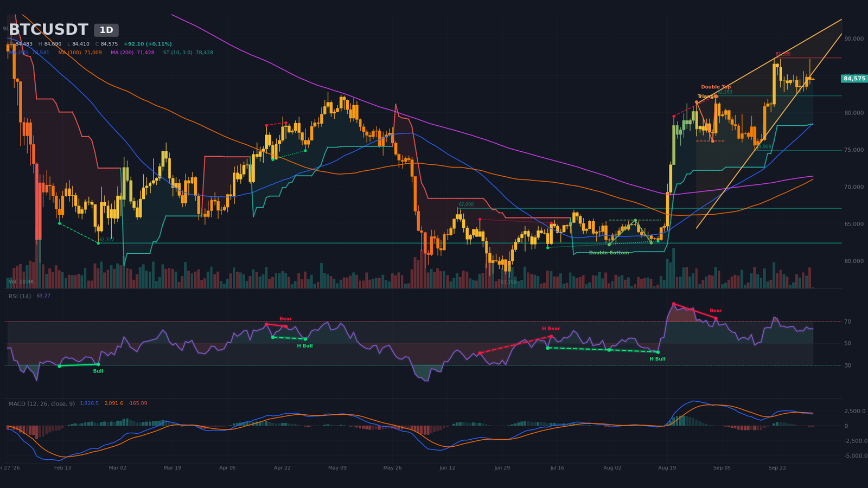Select the BTCUSDT symbol title
The width and height of the screenshot is (868, 488).
[x=48, y=30]
